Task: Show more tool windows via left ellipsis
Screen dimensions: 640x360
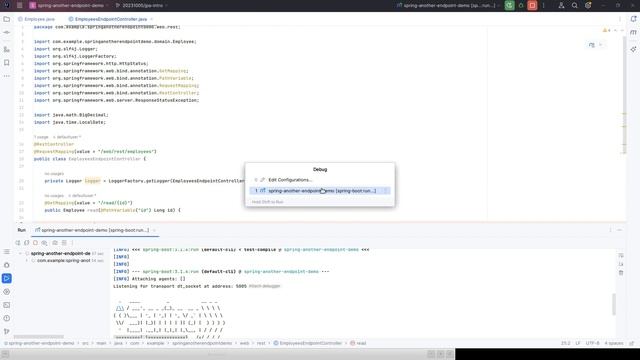Action: [x=7, y=76]
